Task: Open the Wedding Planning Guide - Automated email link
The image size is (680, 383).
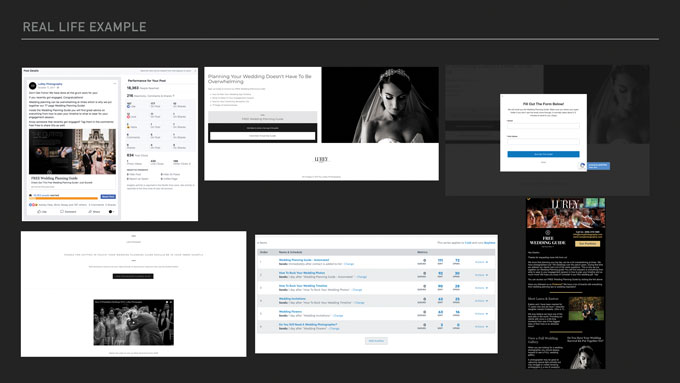Action: 304,260
